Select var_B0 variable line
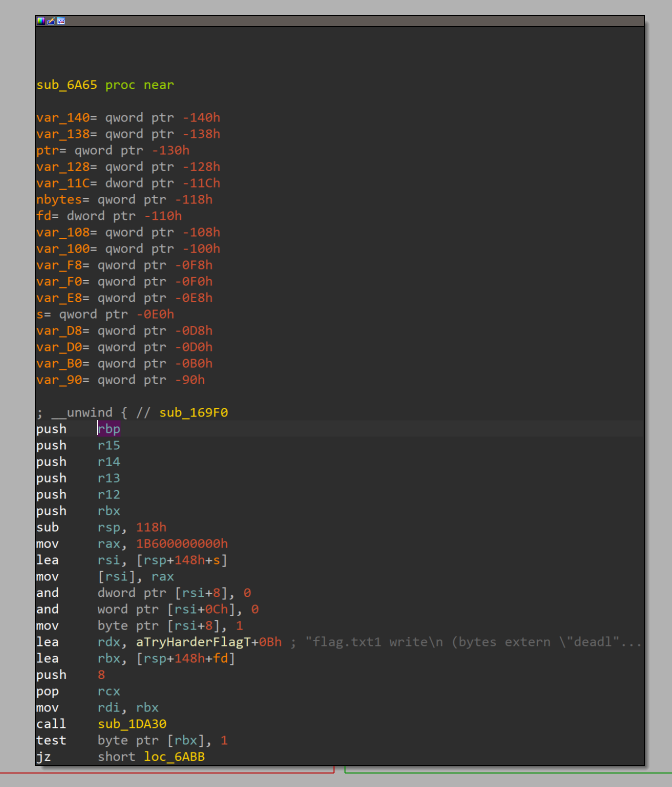Image resolution: width=672 pixels, height=787 pixels. pos(124,364)
